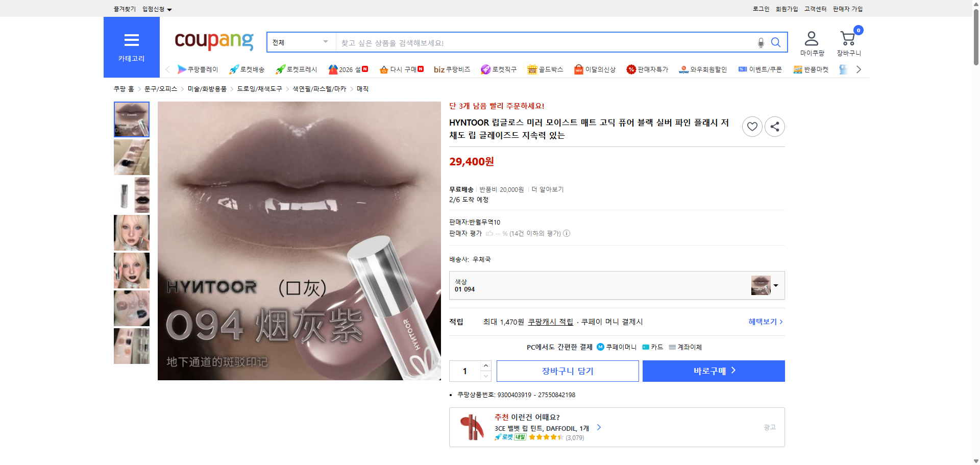
Task: Select the 로켓배송 rocket delivery icon
Action: (234, 69)
